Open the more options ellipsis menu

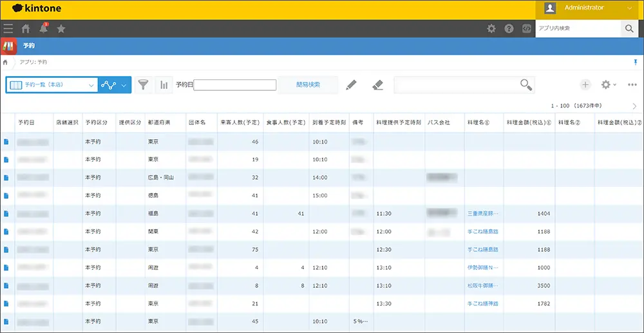tap(632, 84)
